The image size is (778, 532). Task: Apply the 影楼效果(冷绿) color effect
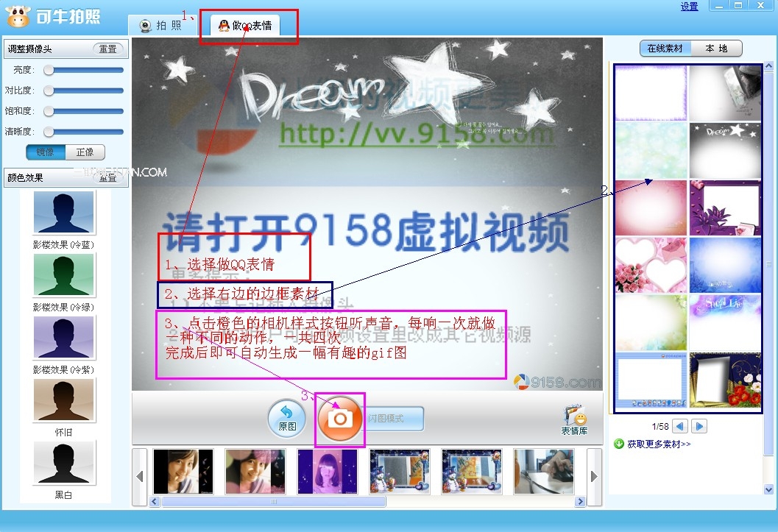(63, 275)
